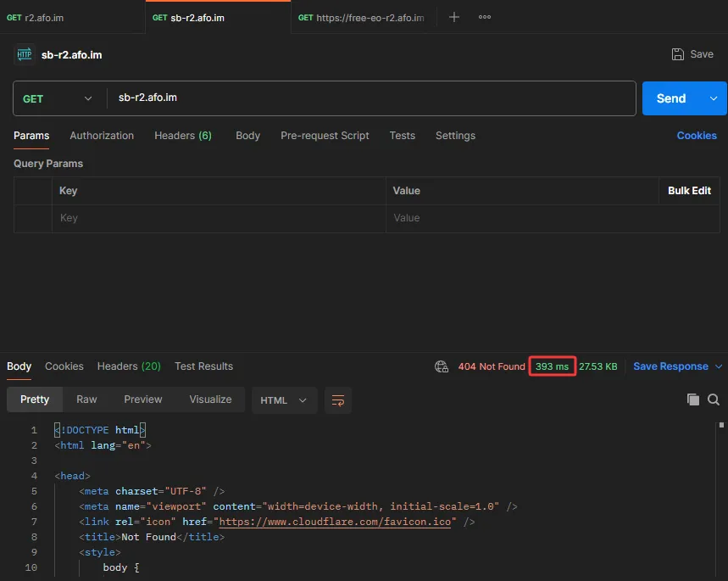The width and height of the screenshot is (728, 581).
Task: Toggle the line wrap icon
Action: [338, 400]
